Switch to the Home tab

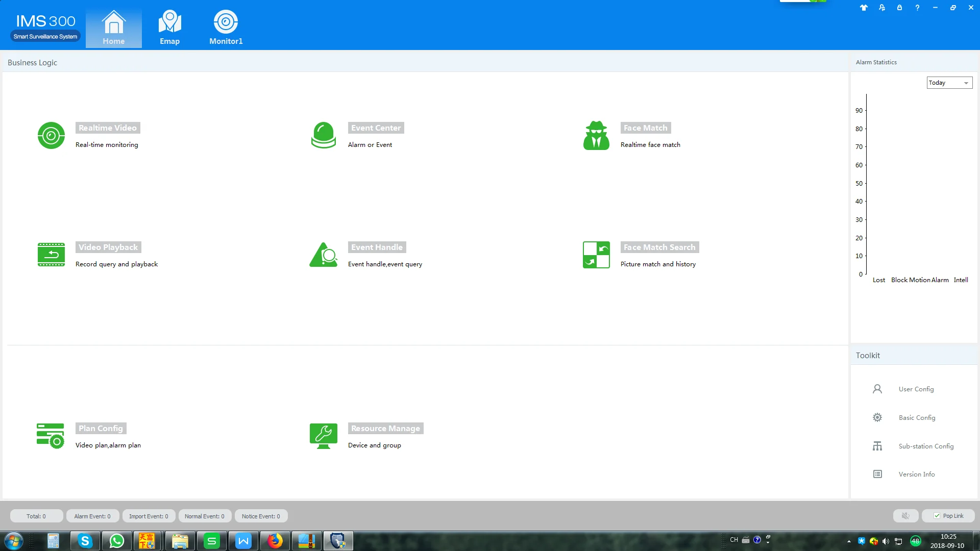(x=113, y=28)
